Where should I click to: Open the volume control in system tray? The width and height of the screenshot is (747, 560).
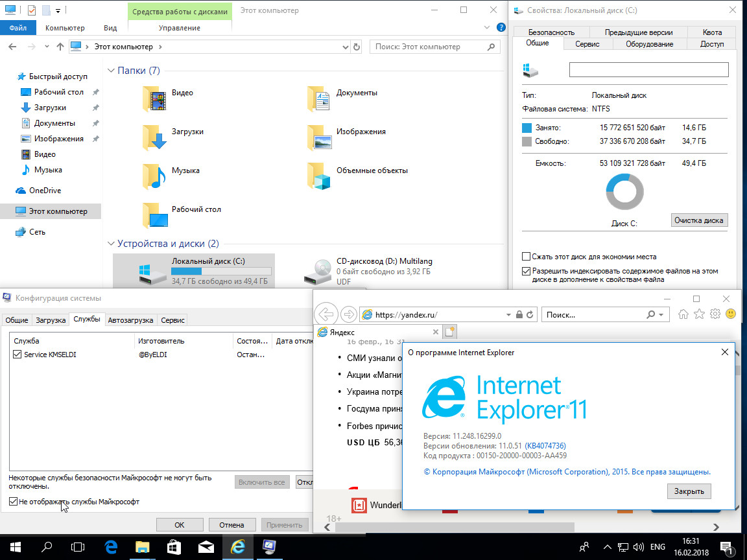click(x=639, y=547)
